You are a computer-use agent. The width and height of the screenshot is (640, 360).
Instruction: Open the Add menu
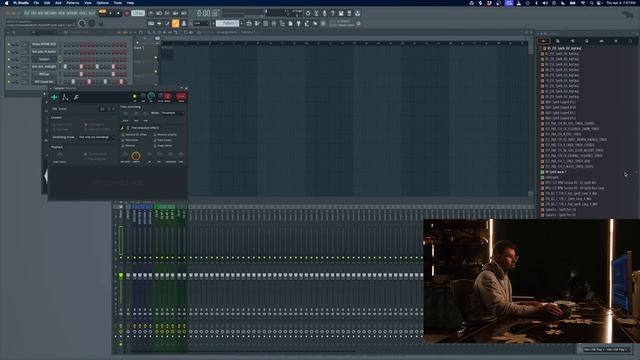[x=58, y=3]
